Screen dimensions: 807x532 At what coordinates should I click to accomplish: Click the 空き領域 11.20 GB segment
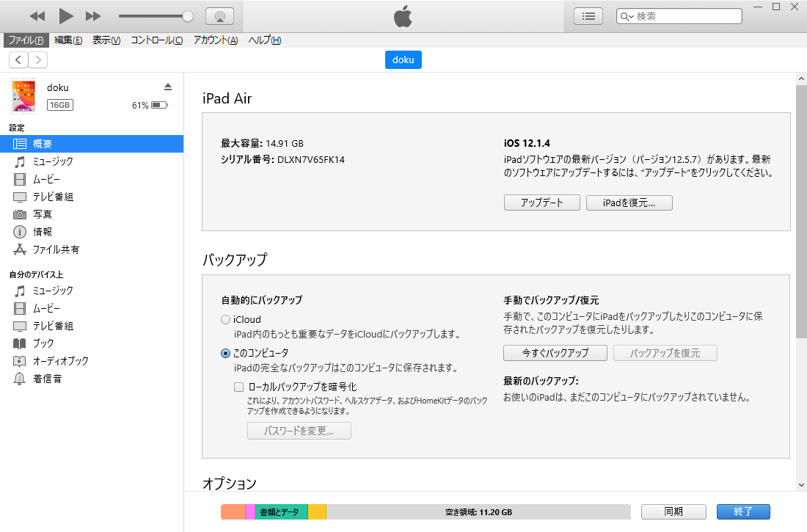click(x=478, y=512)
